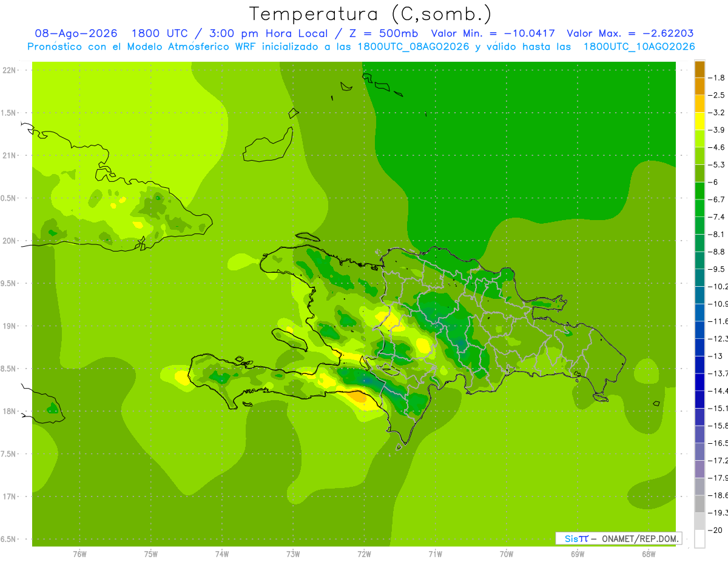
Task: Select the green swatch between -6 and -6.7
Action: click(699, 190)
